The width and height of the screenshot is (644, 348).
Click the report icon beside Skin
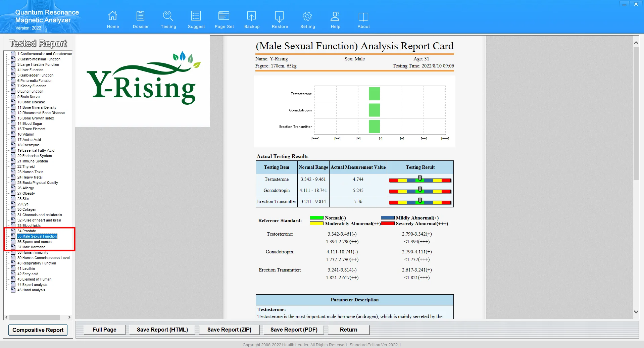pos(13,199)
